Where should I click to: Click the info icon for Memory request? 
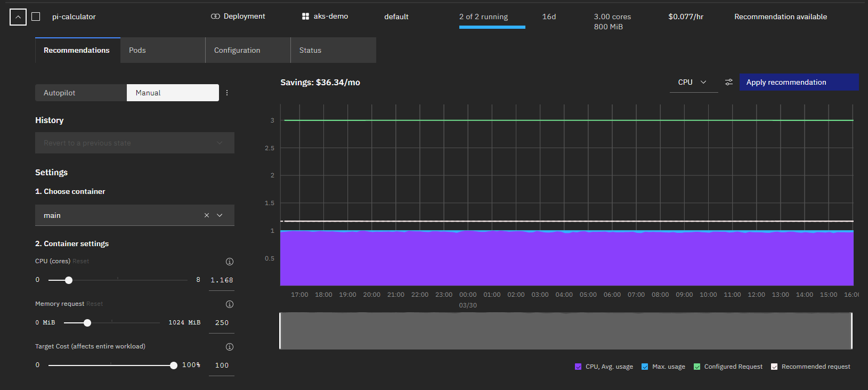230,304
